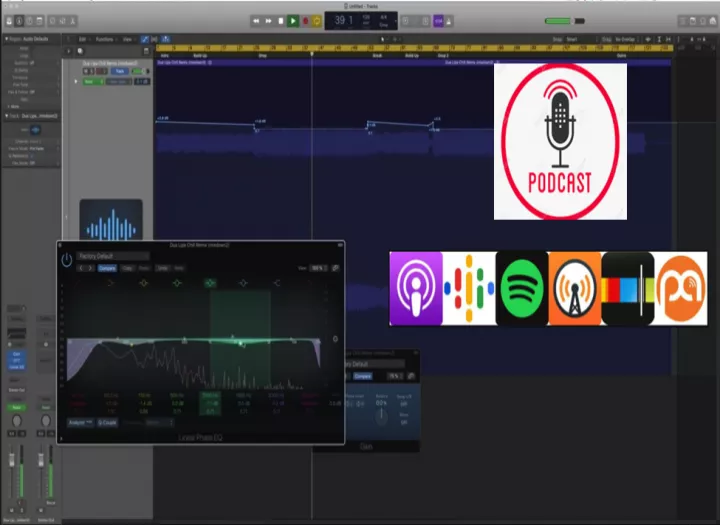
Task: Adjust the track header volume slider
Action: tap(139, 71)
